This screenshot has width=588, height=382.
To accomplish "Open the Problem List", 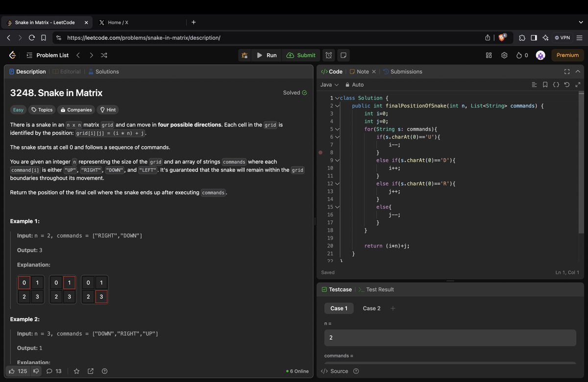I will [x=48, y=55].
